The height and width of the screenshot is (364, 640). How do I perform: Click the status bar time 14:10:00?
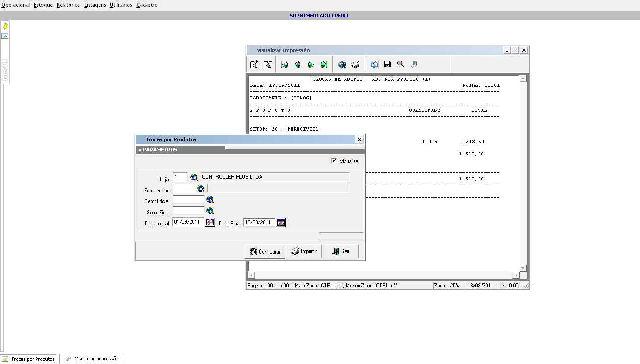point(509,286)
